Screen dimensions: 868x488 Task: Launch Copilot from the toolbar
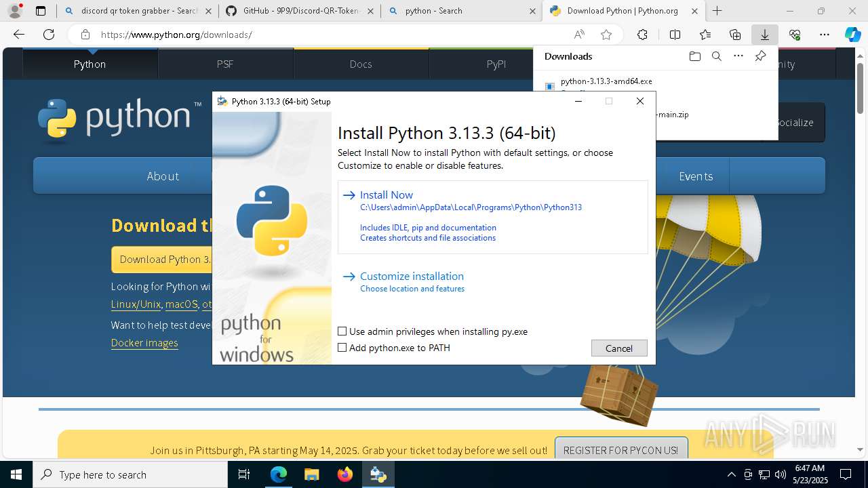(852, 35)
